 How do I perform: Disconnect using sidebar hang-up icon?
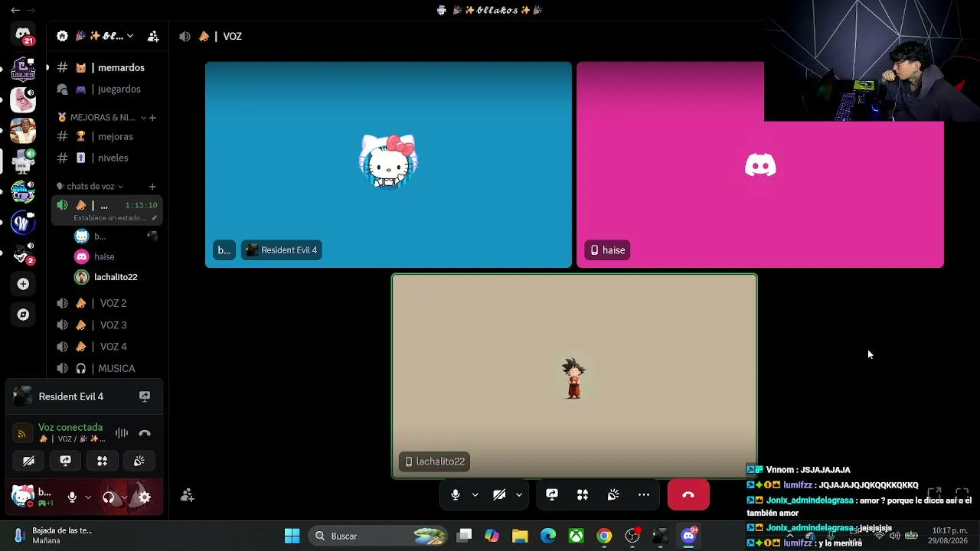click(x=145, y=433)
